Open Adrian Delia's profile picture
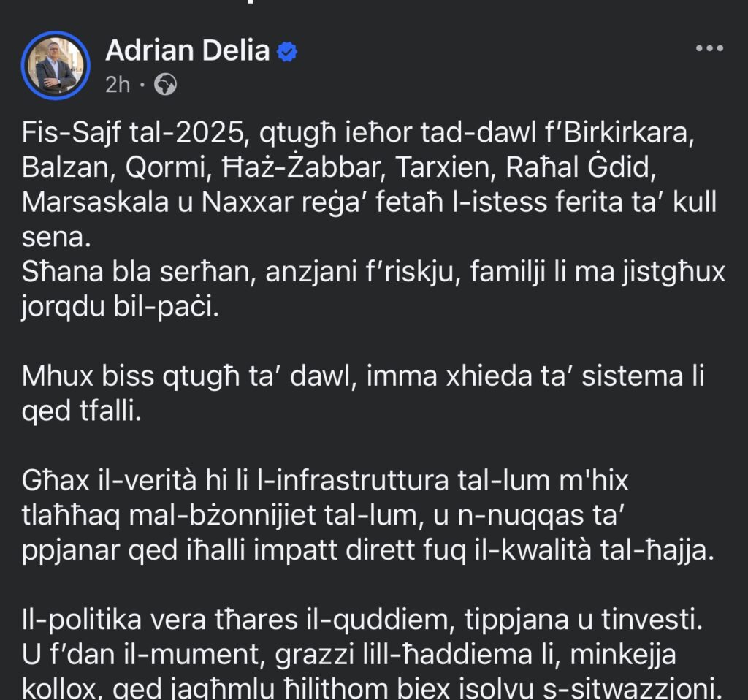This screenshot has width=748, height=700. coord(56,66)
